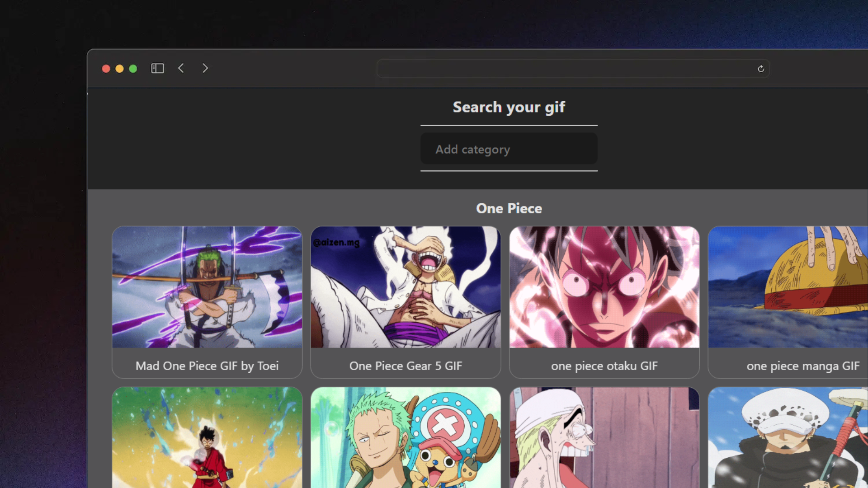Click the 'Search your gif' title
Viewport: 868px width, 488px height.
point(509,107)
